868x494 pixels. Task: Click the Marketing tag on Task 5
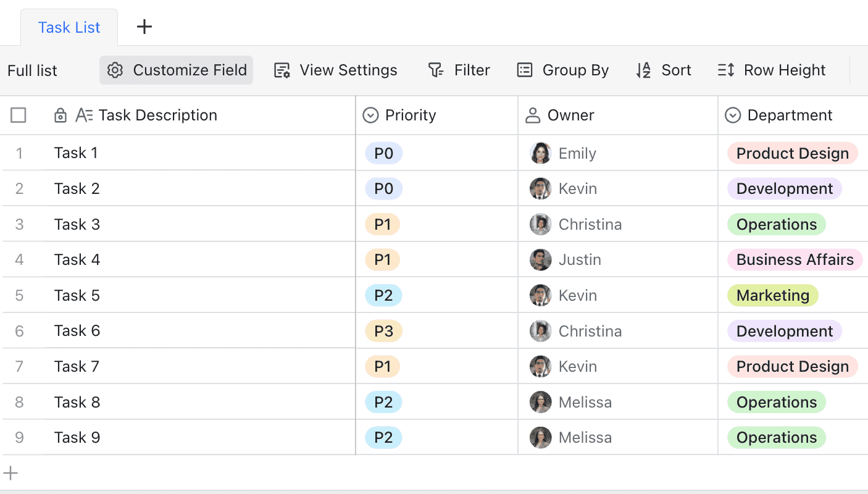pos(772,295)
